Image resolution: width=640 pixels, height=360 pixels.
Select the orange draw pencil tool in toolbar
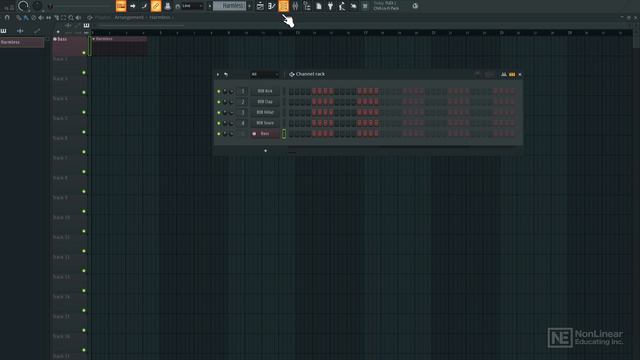(156, 6)
